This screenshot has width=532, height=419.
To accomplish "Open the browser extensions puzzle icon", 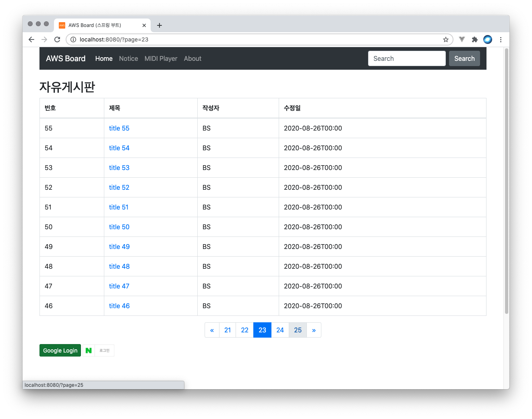I will click(474, 39).
